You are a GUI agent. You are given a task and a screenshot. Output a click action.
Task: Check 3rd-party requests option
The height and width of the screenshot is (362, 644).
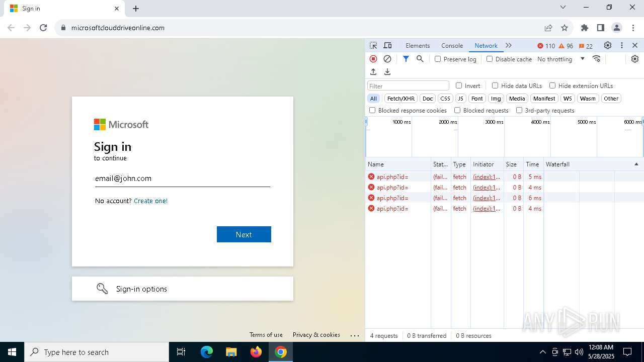pos(519,110)
